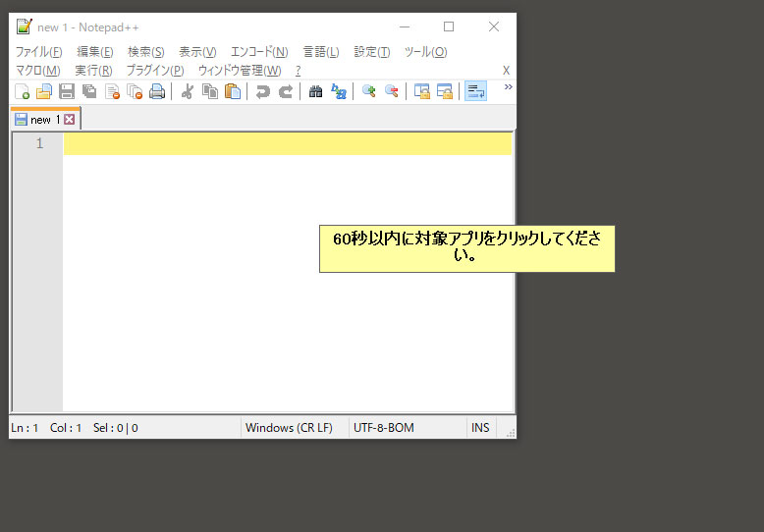Click the Save All toolbar icon
Image resolution: width=764 pixels, height=532 pixels.
tap(89, 91)
